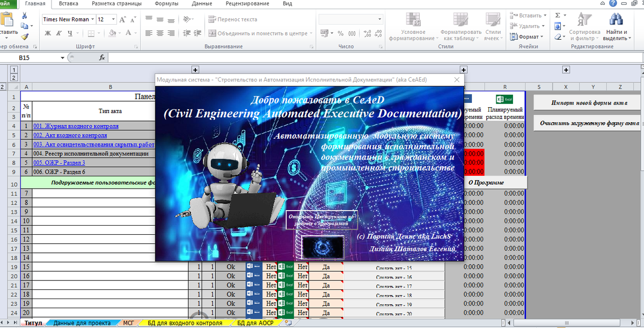The width and height of the screenshot is (644, 328).
Task: Toggle bold (Ж) formatting
Action: pyautogui.click(x=47, y=33)
